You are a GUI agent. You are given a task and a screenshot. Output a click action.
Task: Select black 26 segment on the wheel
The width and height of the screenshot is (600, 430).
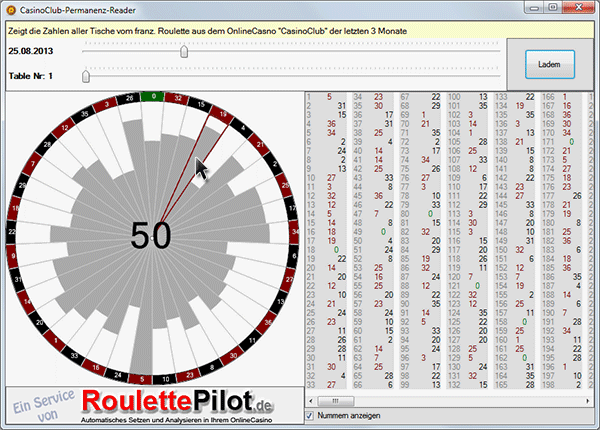coord(129,98)
